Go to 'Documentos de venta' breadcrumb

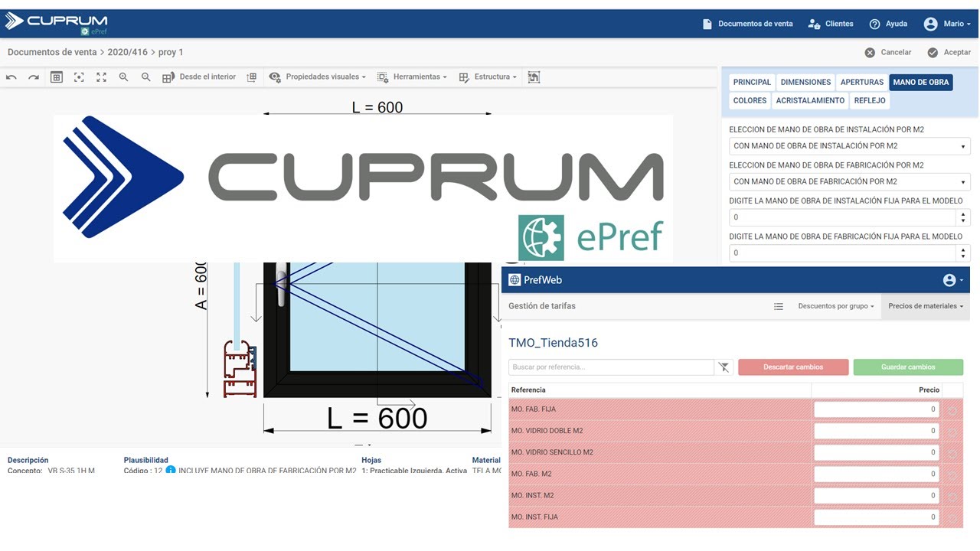pos(52,52)
